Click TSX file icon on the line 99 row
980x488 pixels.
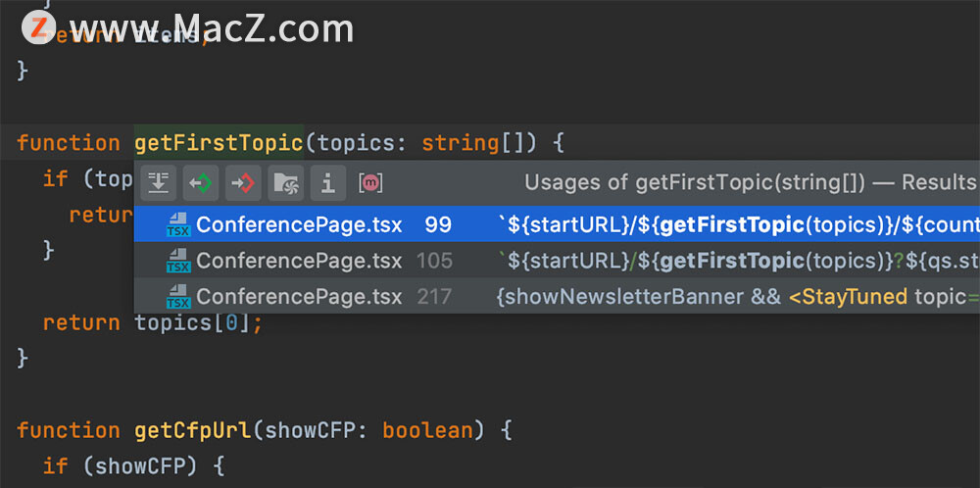178,225
